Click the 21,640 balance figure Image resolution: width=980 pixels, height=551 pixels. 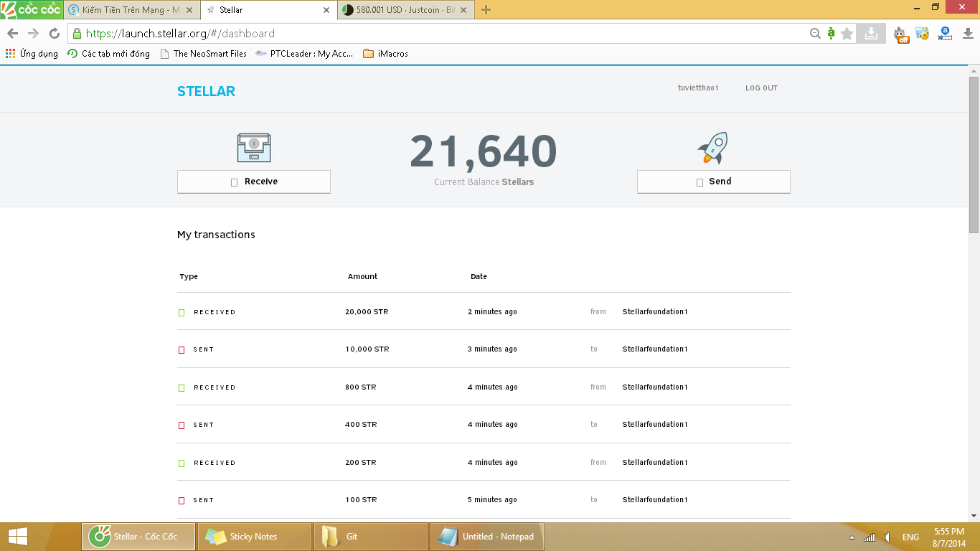484,151
